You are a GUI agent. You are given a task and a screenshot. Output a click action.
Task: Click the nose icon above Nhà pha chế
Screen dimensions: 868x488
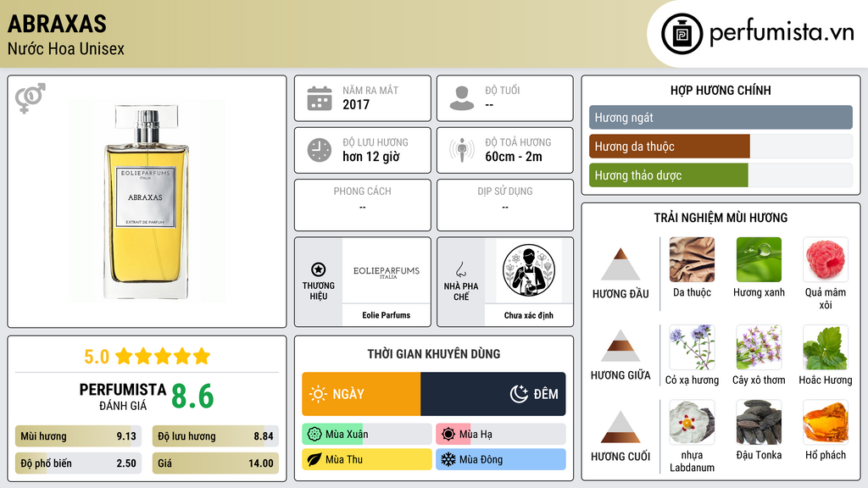pyautogui.click(x=460, y=269)
